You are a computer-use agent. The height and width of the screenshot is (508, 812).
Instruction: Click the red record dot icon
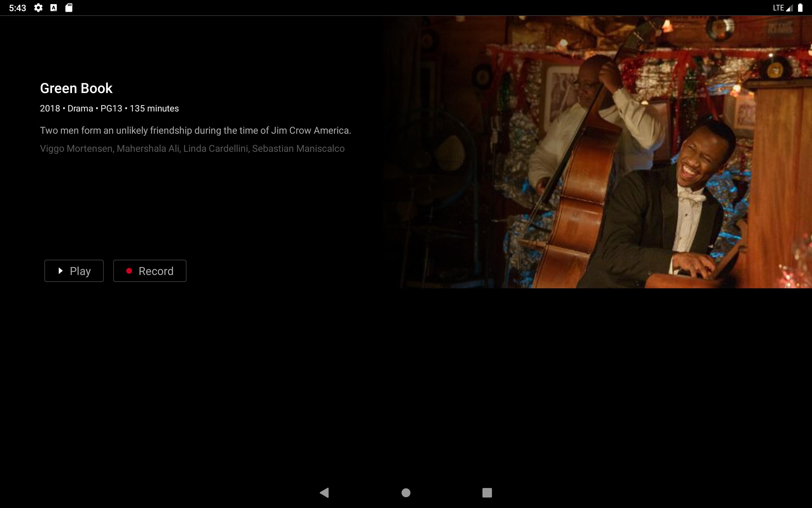click(x=129, y=271)
